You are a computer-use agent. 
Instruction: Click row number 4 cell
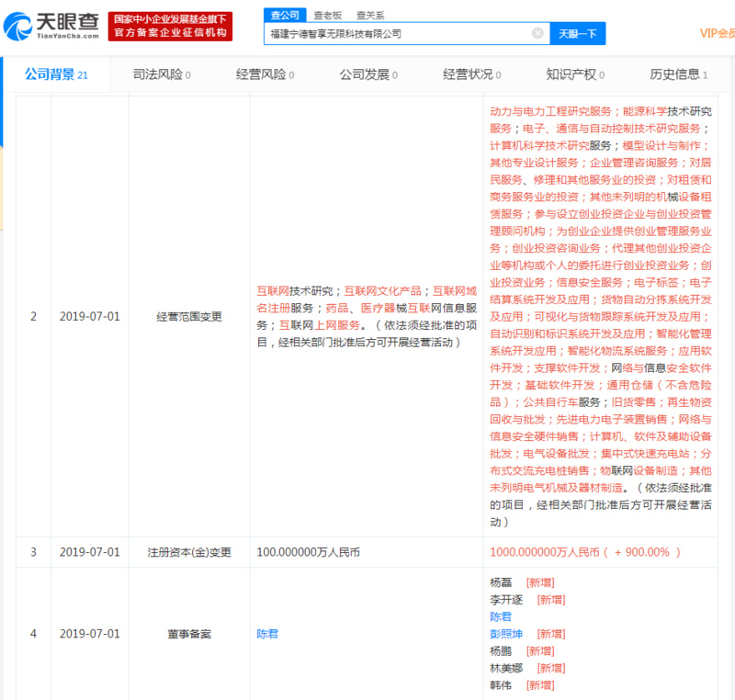click(x=33, y=634)
